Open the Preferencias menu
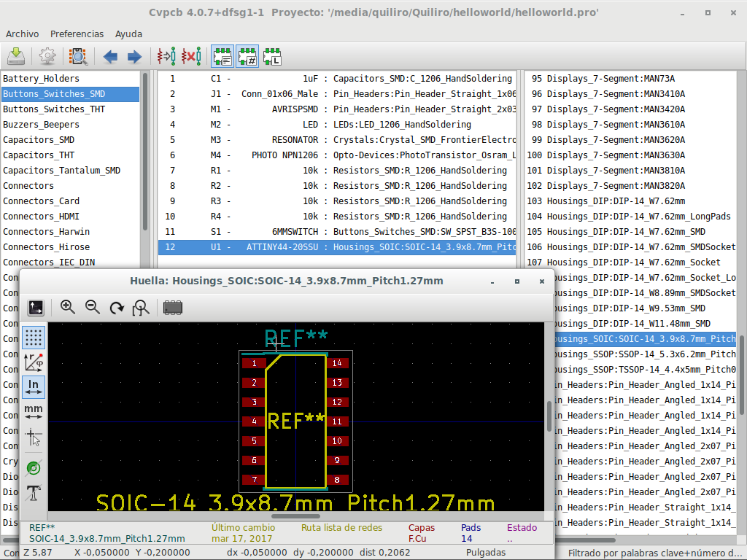The image size is (747, 560). click(x=77, y=34)
